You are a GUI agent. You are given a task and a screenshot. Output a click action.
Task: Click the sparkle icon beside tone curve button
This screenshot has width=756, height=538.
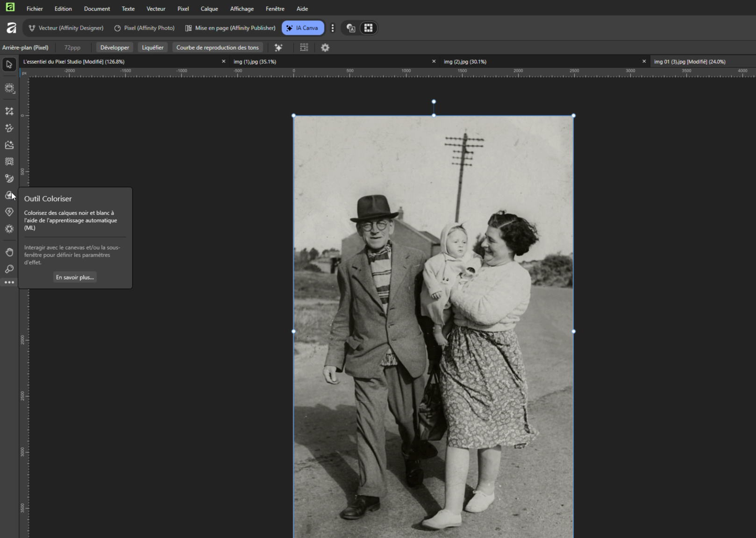[278, 48]
